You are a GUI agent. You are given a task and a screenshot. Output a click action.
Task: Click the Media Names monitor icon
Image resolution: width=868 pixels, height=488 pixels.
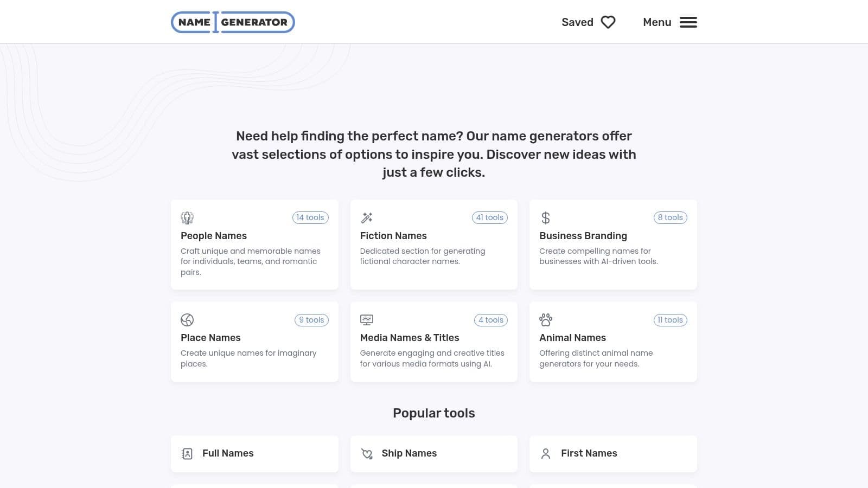click(x=367, y=320)
